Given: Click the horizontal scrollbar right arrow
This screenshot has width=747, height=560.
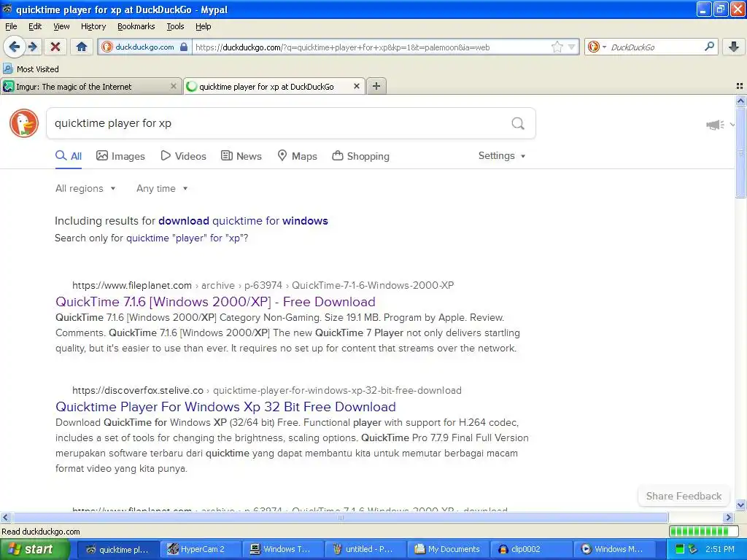Looking at the screenshot, I should pyautogui.click(x=728, y=517).
